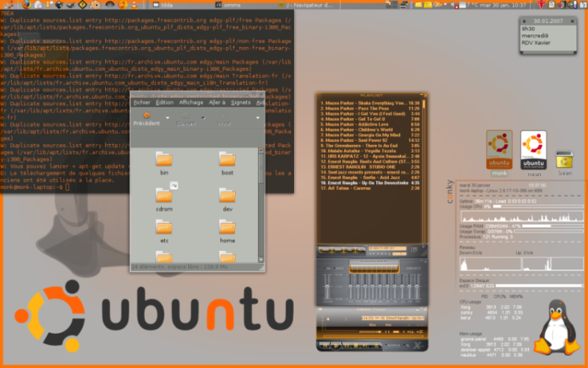Open the 'Aller à' menu
Viewport: 588px width, 368px height.
217,102
